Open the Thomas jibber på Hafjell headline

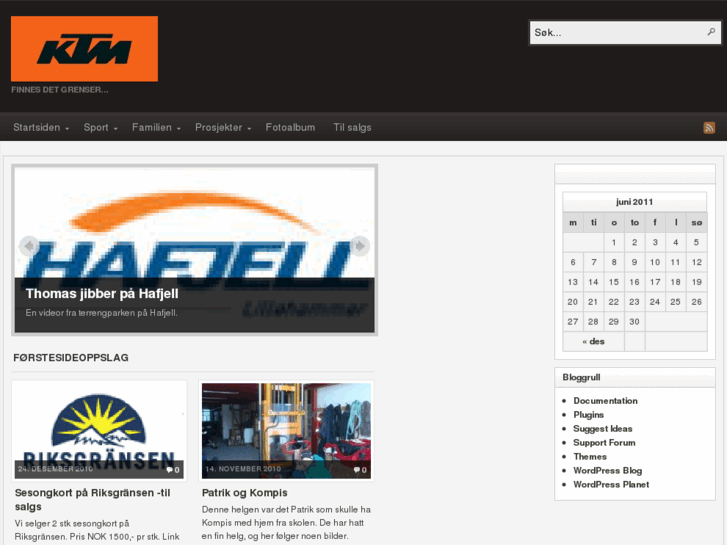pyautogui.click(x=102, y=294)
